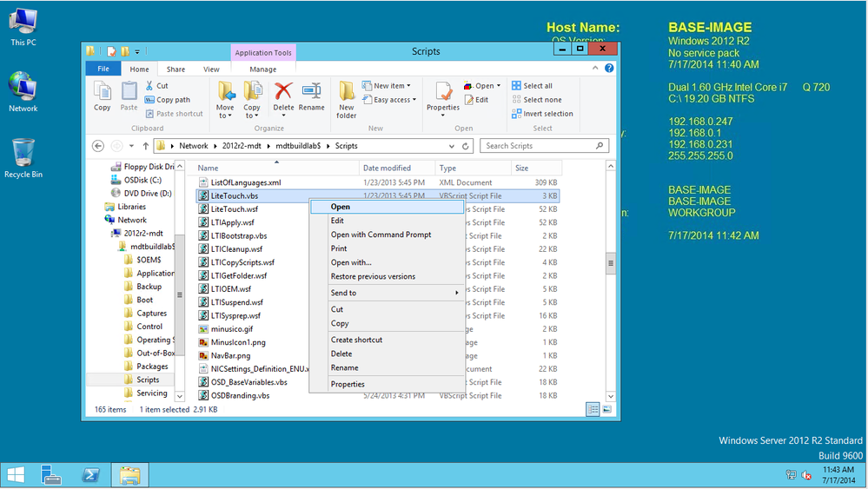This screenshot has width=868, height=489.
Task: Click the red Delete icon in ribbon
Action: (283, 92)
